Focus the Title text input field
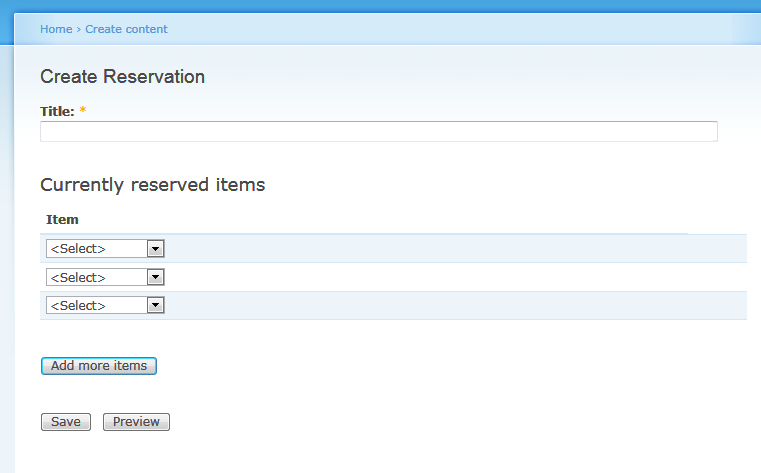 378,132
